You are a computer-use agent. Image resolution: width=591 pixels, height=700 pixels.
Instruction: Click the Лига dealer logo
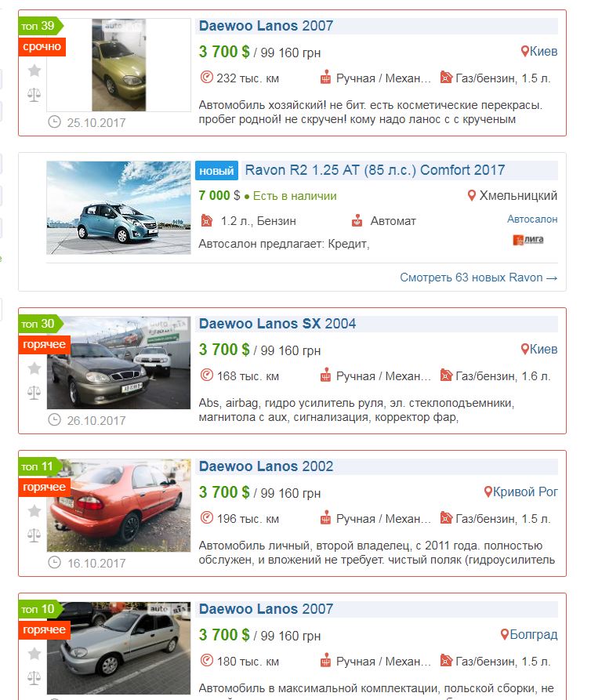click(528, 240)
